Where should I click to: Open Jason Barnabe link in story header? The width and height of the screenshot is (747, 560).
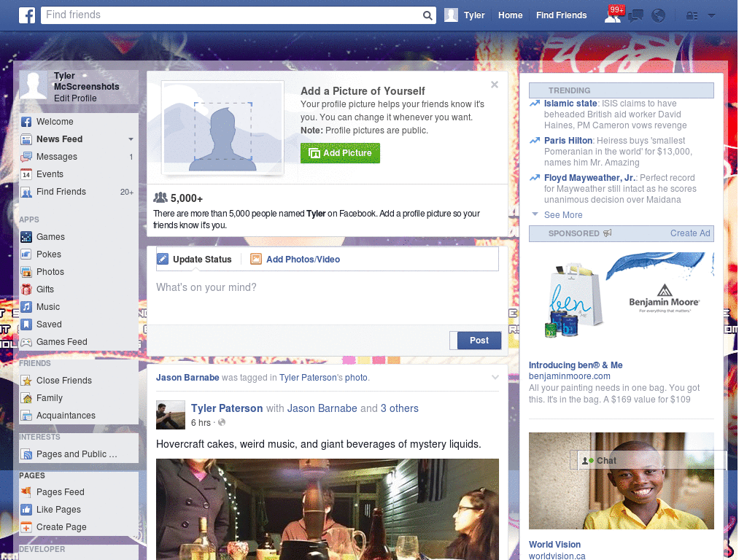point(187,377)
